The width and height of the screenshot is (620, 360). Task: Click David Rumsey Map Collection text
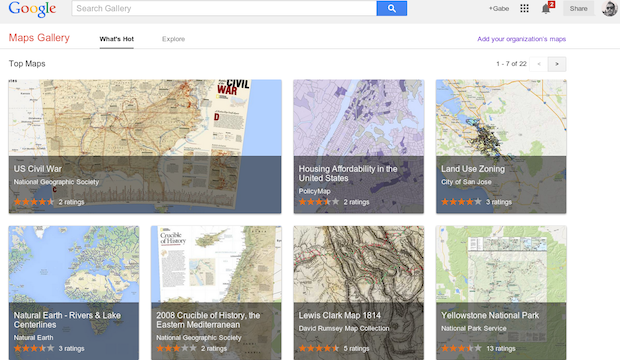click(x=344, y=328)
